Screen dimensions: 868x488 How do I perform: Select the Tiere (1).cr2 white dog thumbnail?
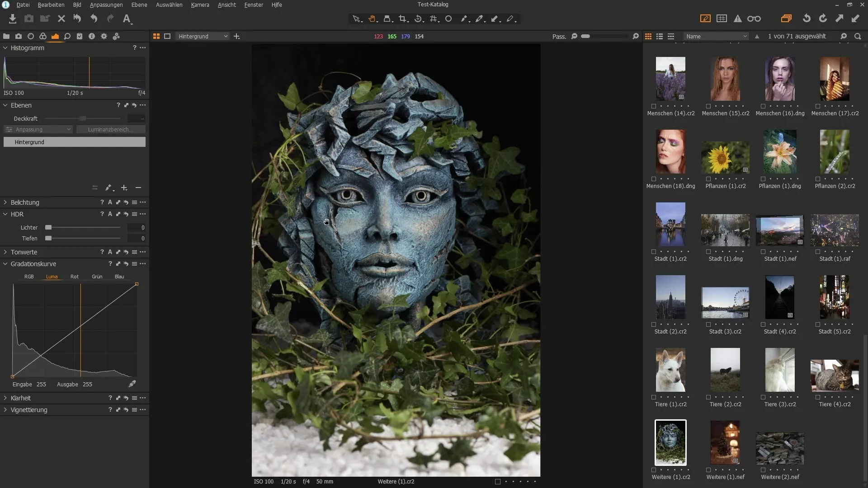(670, 370)
